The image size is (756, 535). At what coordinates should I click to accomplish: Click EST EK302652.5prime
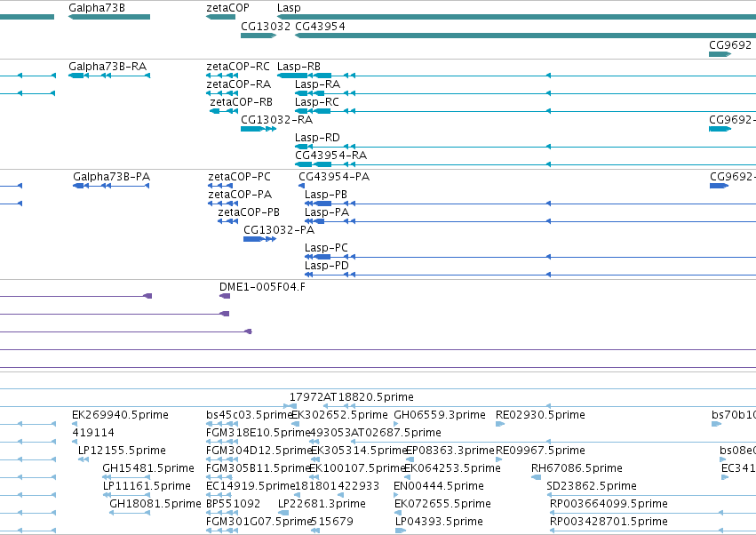340,415
